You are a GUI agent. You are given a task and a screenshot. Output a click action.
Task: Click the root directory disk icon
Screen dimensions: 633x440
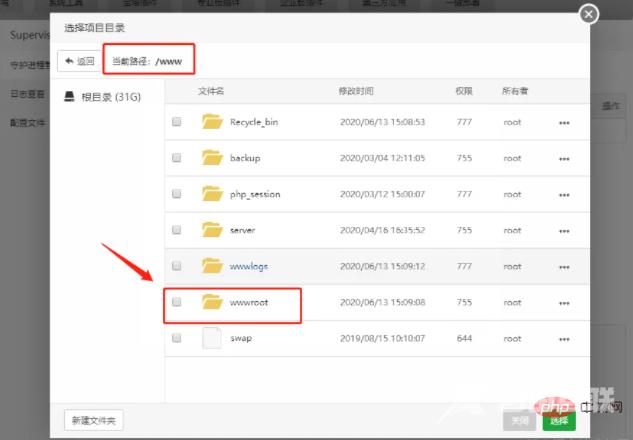[x=69, y=96]
